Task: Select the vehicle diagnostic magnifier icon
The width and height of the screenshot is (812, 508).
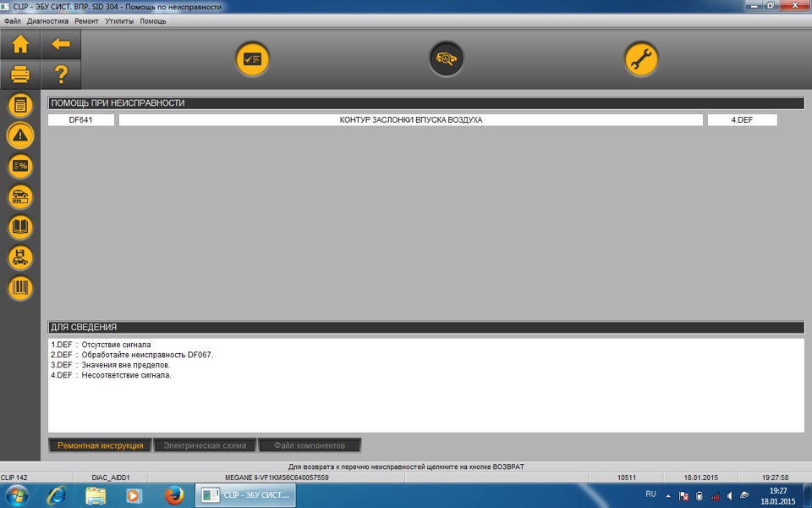Action: [447, 59]
